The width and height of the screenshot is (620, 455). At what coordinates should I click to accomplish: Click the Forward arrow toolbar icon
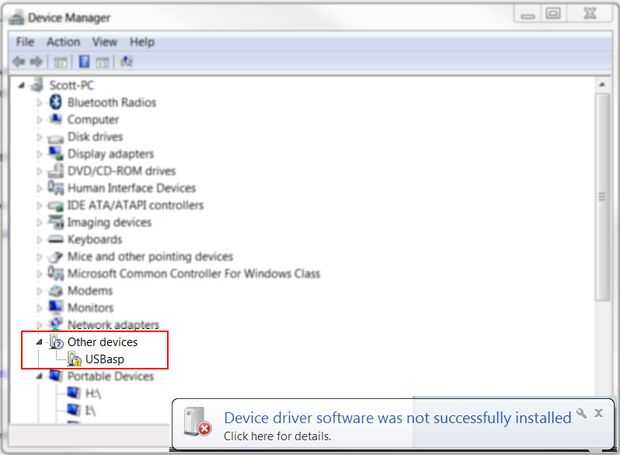[36, 62]
